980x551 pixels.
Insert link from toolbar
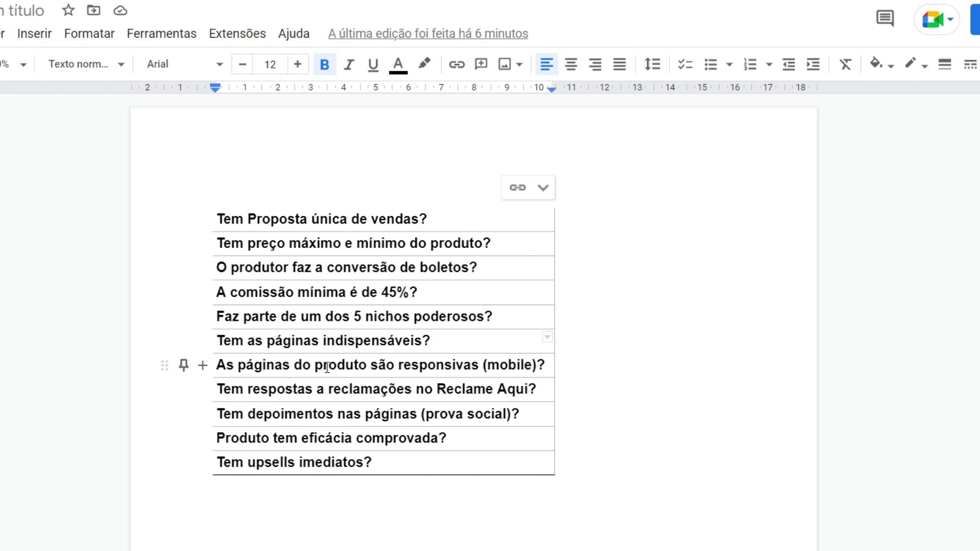coord(456,64)
